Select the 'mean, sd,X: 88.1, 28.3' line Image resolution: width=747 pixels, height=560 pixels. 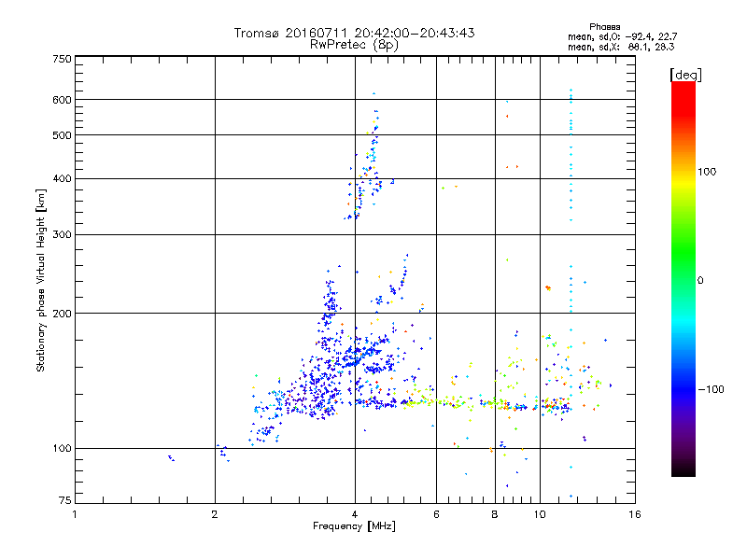pyautogui.click(x=621, y=47)
